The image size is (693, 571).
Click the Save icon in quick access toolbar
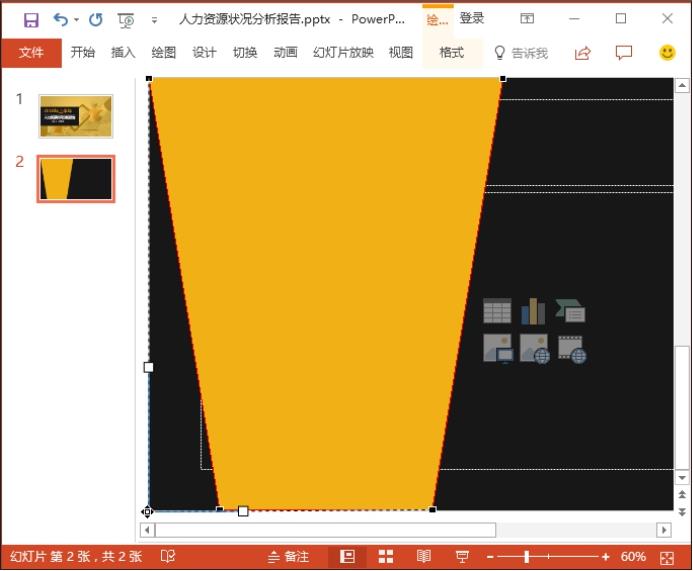[31, 19]
